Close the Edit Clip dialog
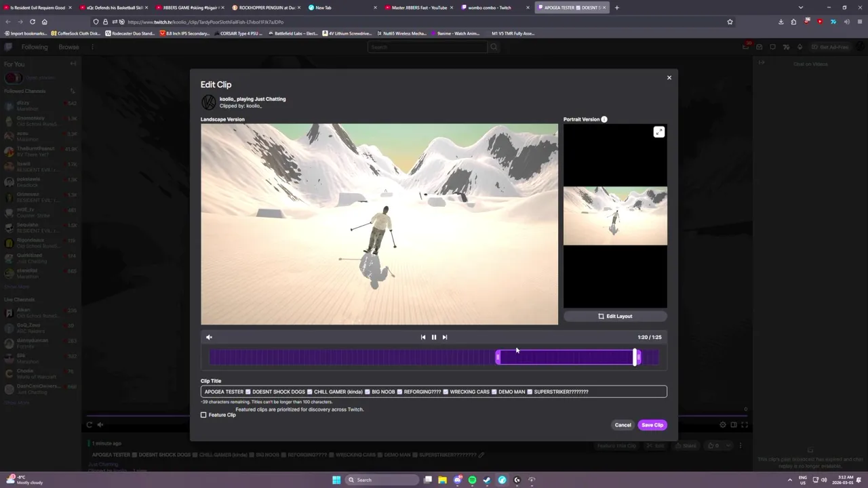Viewport: 868px width, 488px height. click(x=669, y=77)
